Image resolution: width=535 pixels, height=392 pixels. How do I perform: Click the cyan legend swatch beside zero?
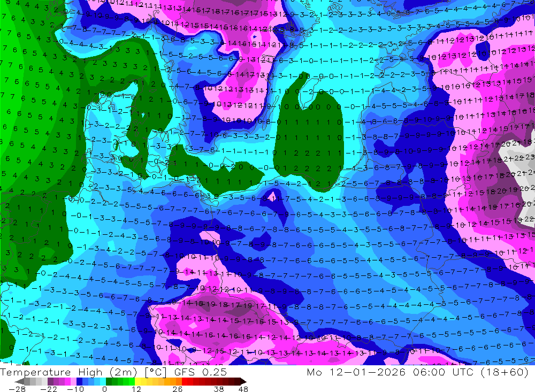[103, 381]
